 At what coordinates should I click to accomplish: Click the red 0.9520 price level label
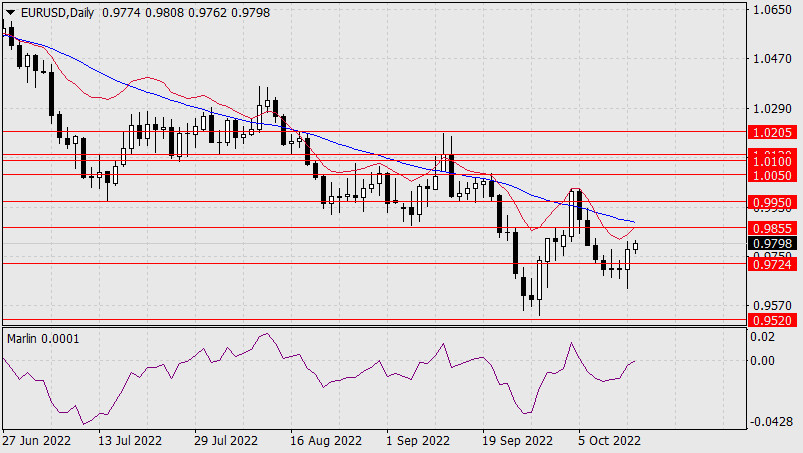tap(772, 320)
